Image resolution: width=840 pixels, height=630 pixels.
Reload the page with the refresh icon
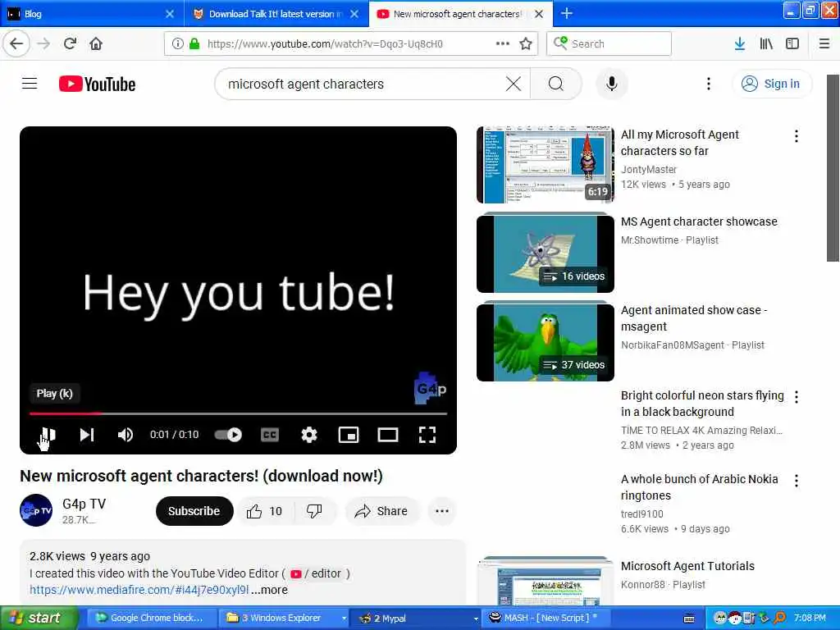(x=70, y=43)
